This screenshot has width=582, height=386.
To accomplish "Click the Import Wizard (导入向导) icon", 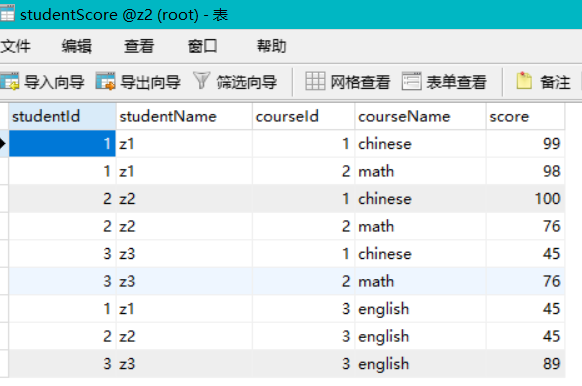I will click(x=9, y=81).
